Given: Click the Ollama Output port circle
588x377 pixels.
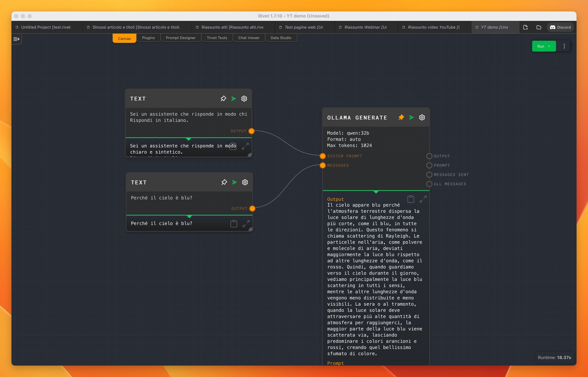Looking at the screenshot, I should tap(429, 156).
